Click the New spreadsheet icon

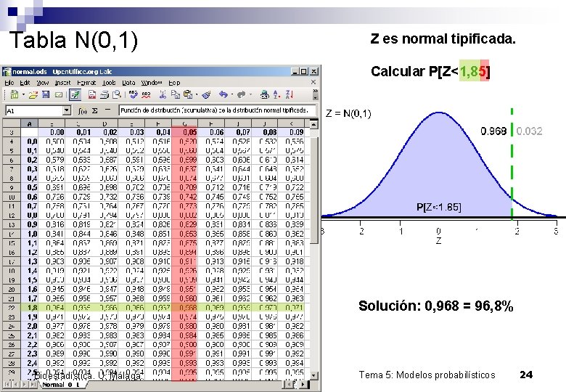(x=15, y=94)
